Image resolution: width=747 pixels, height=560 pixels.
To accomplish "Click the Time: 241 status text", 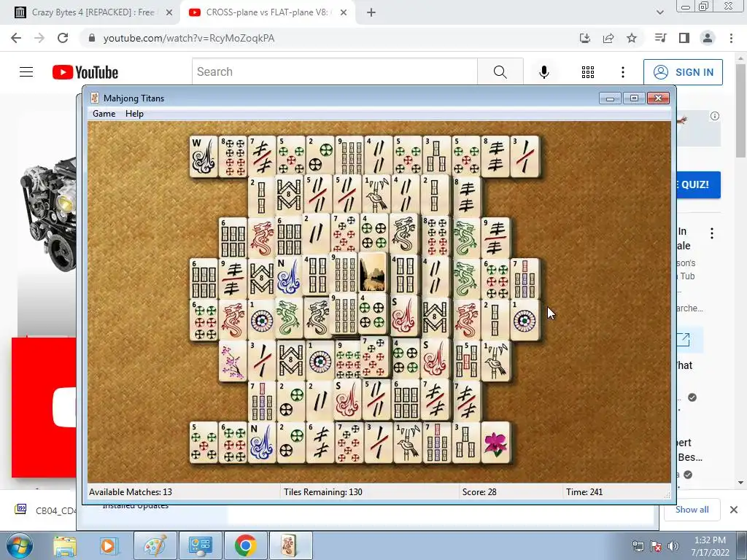I will click(584, 492).
